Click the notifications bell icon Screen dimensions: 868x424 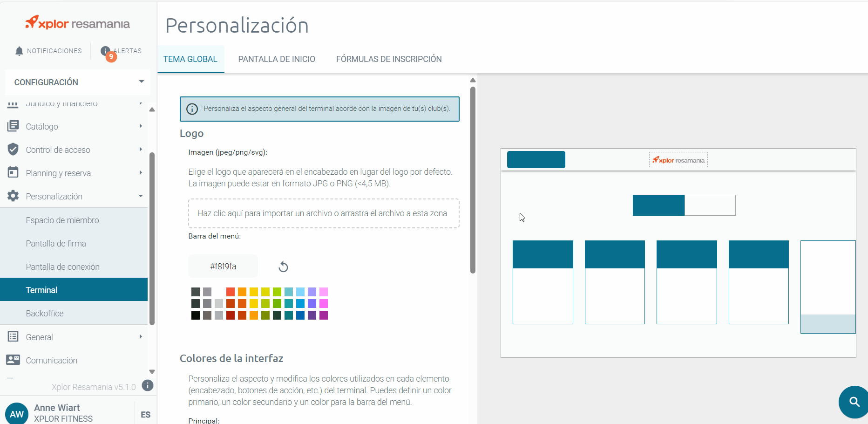[x=19, y=51]
